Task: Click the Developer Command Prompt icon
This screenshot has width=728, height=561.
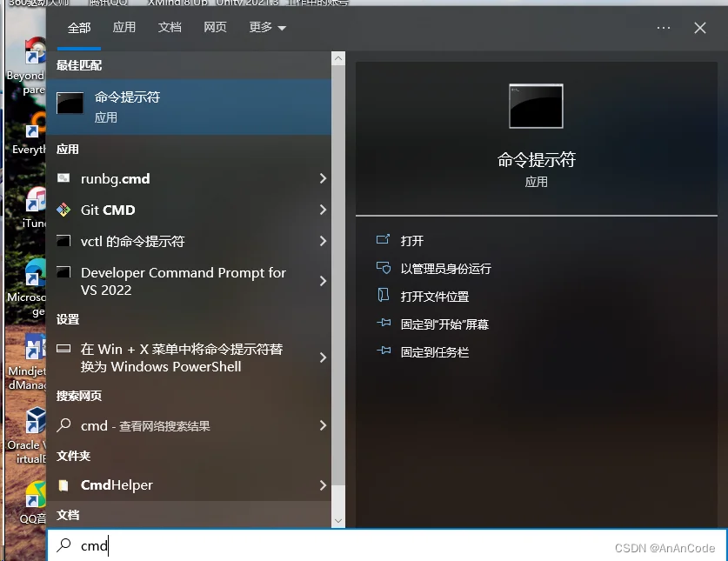Action: pos(63,272)
